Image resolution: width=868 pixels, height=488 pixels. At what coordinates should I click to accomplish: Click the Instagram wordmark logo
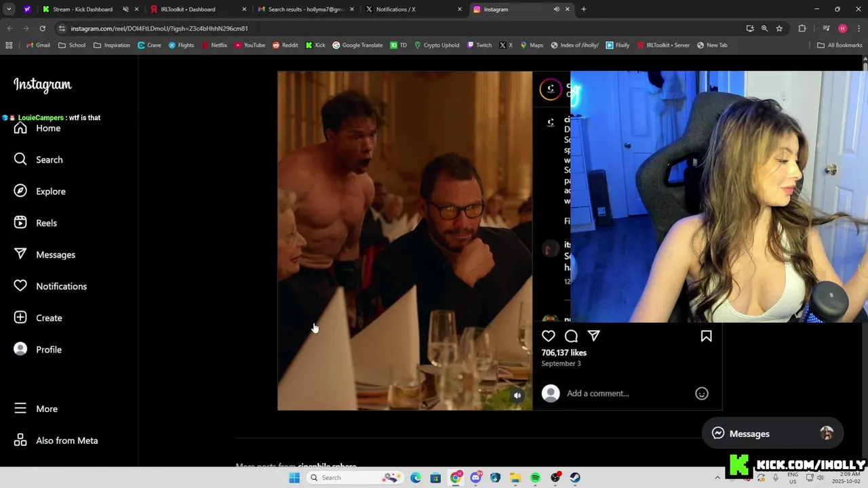42,85
